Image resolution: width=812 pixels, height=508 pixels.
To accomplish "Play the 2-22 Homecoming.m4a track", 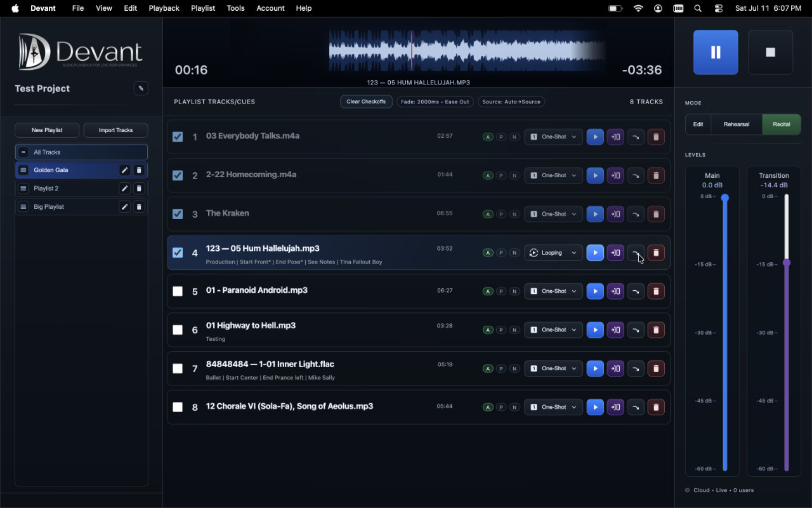I will pos(595,175).
